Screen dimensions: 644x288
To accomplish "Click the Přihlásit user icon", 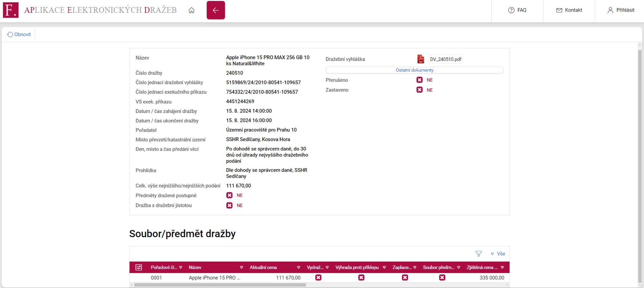I will click(610, 10).
